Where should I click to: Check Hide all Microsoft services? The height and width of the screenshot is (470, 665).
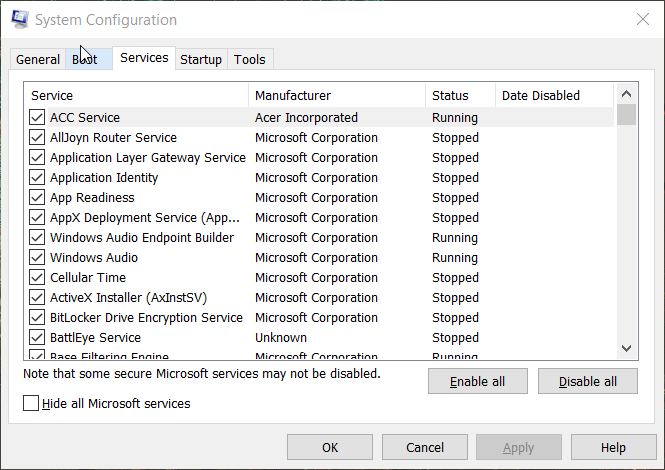[x=31, y=403]
